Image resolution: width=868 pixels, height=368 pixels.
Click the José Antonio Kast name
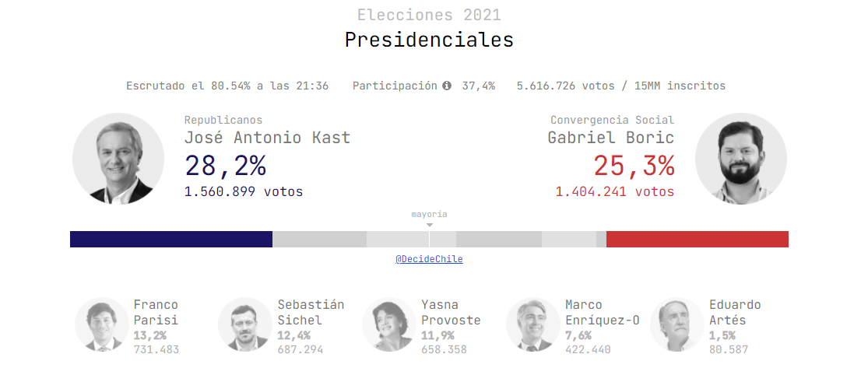pos(267,138)
